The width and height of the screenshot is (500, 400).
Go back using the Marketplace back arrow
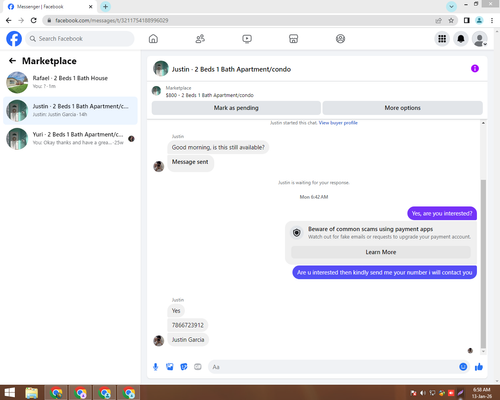pos(12,61)
